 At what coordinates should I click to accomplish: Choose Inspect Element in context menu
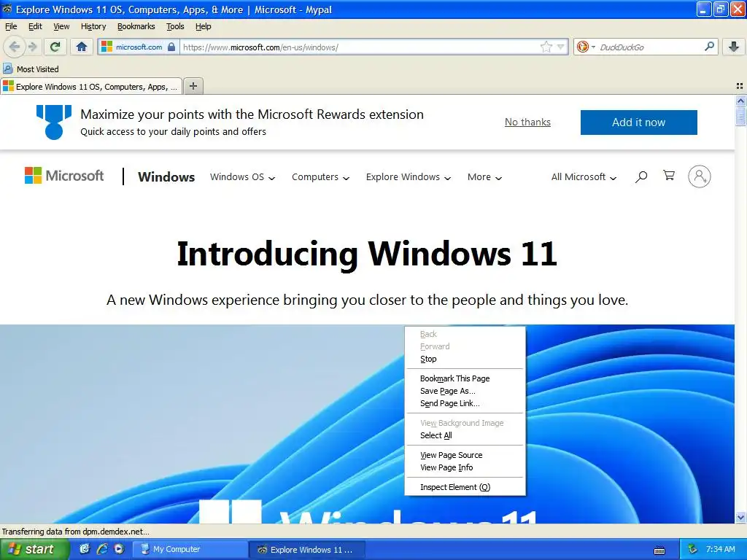click(x=465, y=486)
